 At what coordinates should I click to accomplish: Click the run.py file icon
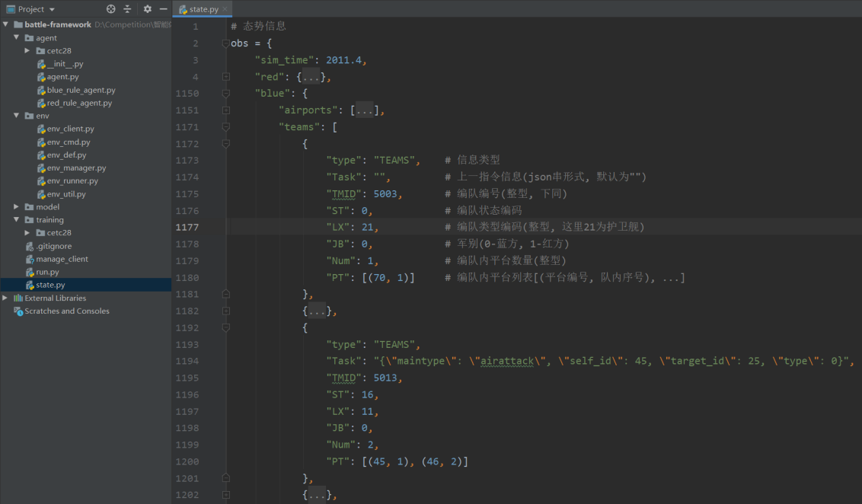tap(30, 272)
